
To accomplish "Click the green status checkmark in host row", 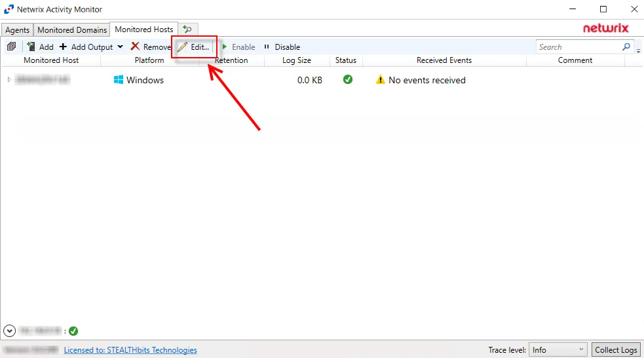I will click(348, 79).
